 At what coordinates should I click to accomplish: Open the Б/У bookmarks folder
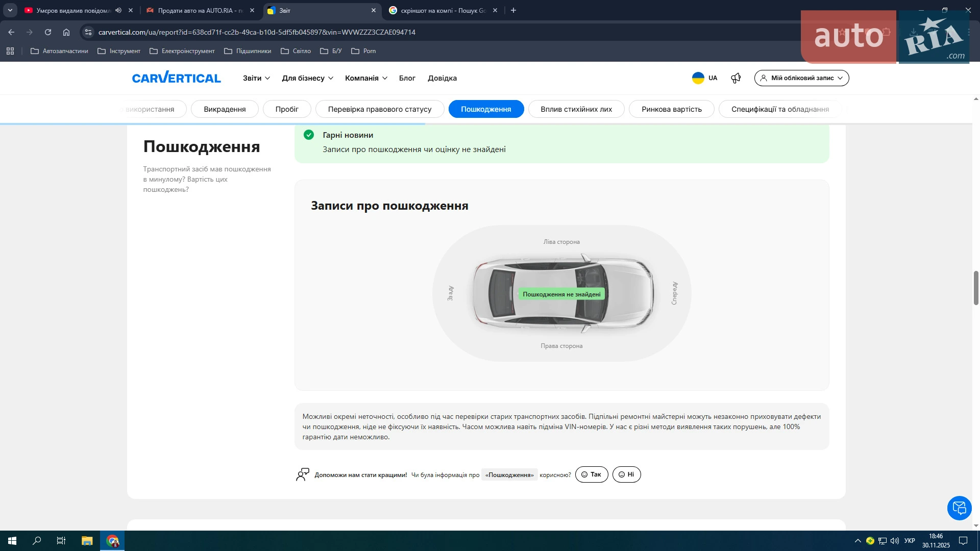[331, 51]
